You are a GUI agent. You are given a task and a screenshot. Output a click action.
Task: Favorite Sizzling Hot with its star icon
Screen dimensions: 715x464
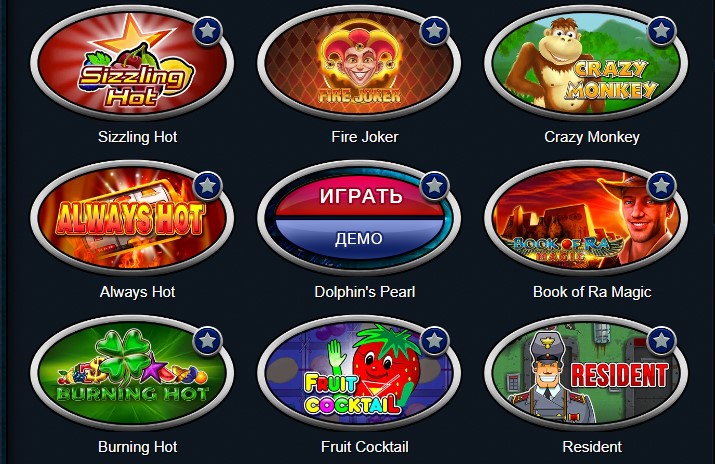pos(207,31)
